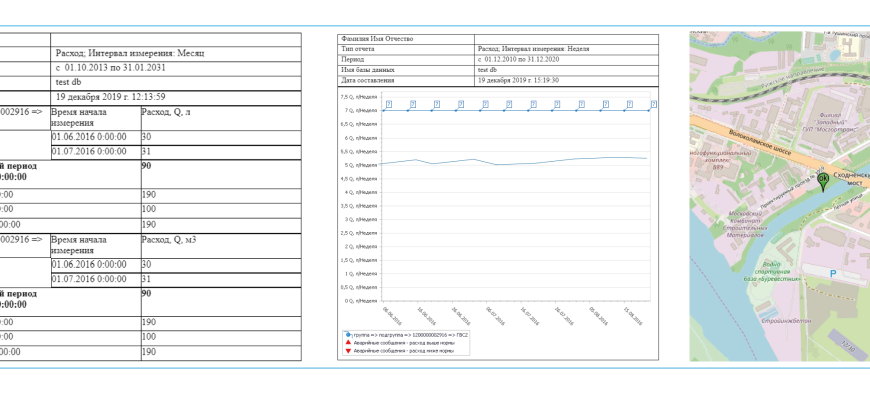870x400 pixels.
Task: Select the leftmost flag marker on the chart line
Action: pyautogui.click(x=387, y=104)
